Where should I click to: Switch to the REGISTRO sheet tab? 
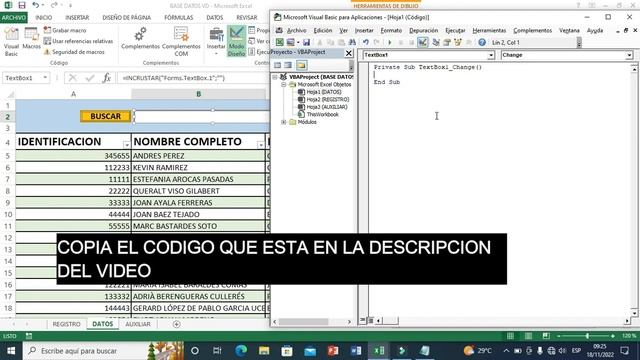pos(67,324)
